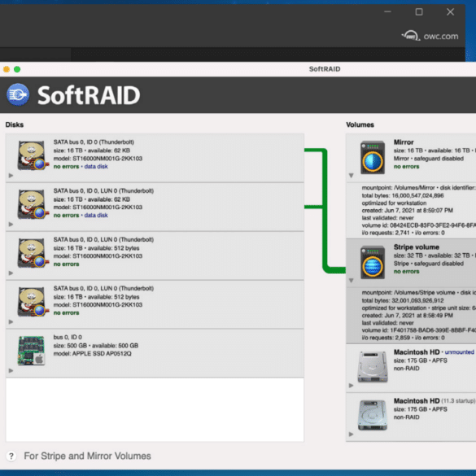Image resolution: width=476 pixels, height=476 pixels.
Task: Close the outer dark window with X
Action: (x=450, y=12)
